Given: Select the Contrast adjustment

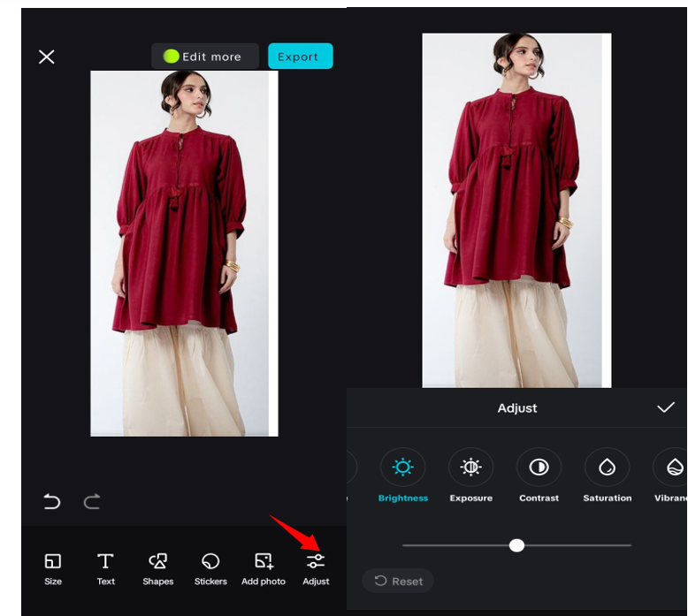Looking at the screenshot, I should (x=539, y=475).
